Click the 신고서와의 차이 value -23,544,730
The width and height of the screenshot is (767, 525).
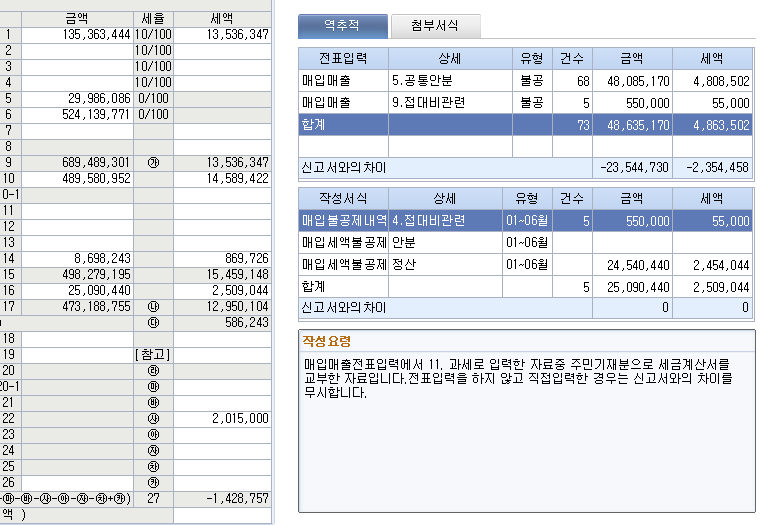(632, 168)
